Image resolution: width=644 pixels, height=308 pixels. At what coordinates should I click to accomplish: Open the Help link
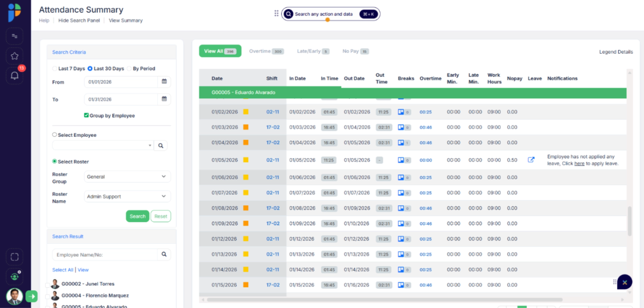pyautogui.click(x=44, y=20)
